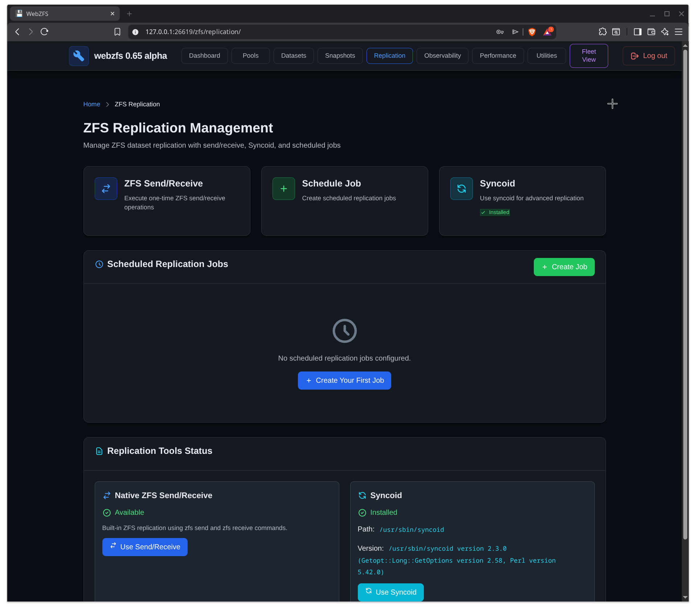Click the Brave shield icon in the toolbar

coord(532,32)
